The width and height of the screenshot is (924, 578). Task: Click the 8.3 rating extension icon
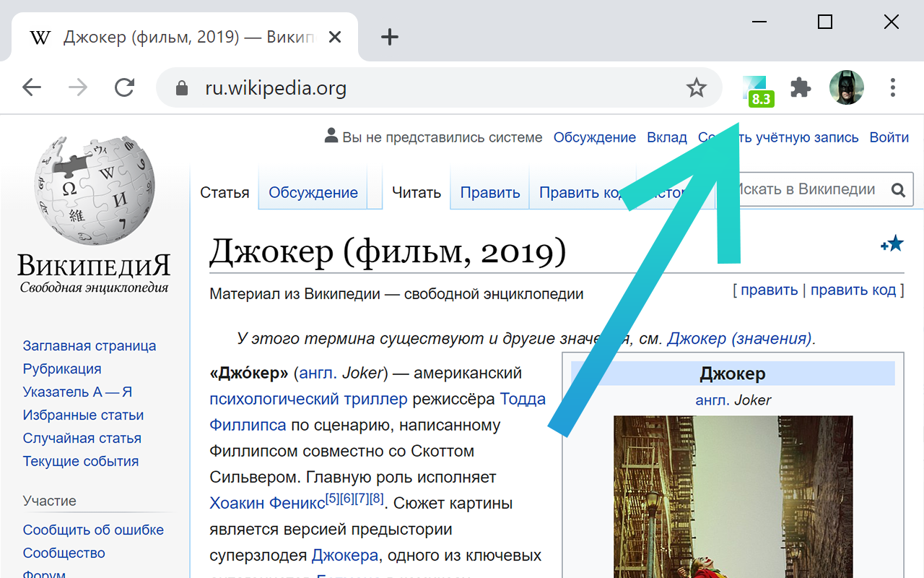coord(759,89)
